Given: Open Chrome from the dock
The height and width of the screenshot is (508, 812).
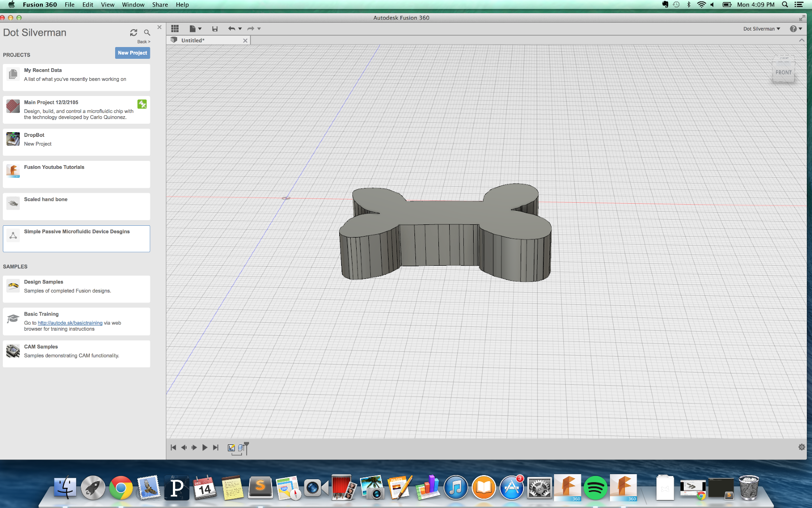Looking at the screenshot, I should point(121,488).
